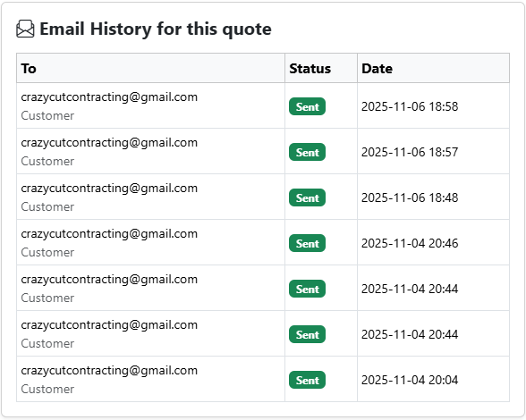Select the date 2025-11-06 18:48
This screenshot has width=526, height=420.
click(x=410, y=197)
